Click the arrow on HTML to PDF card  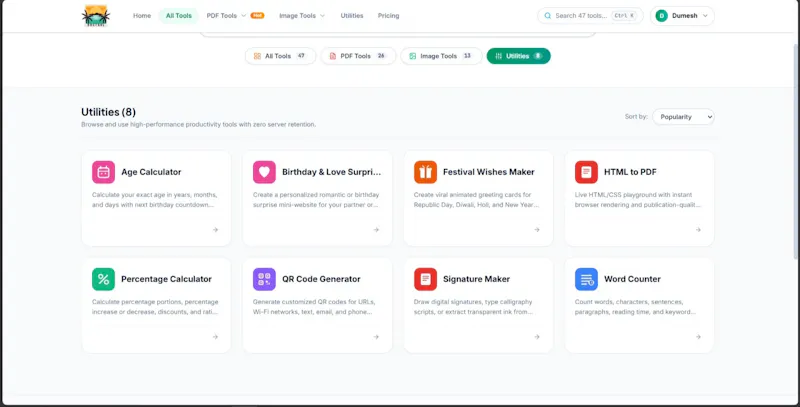(x=698, y=230)
